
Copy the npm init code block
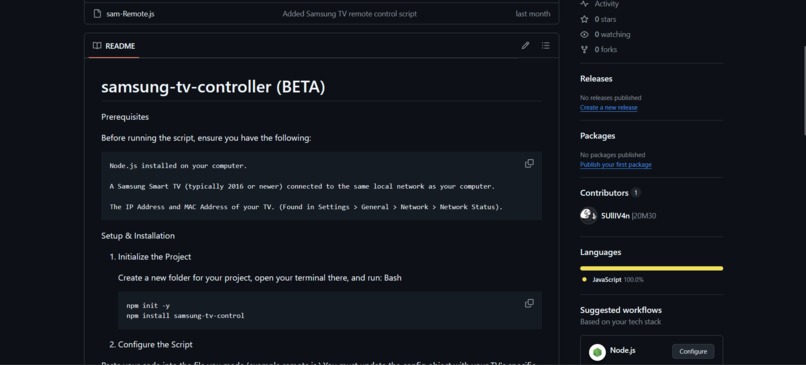[x=529, y=303]
